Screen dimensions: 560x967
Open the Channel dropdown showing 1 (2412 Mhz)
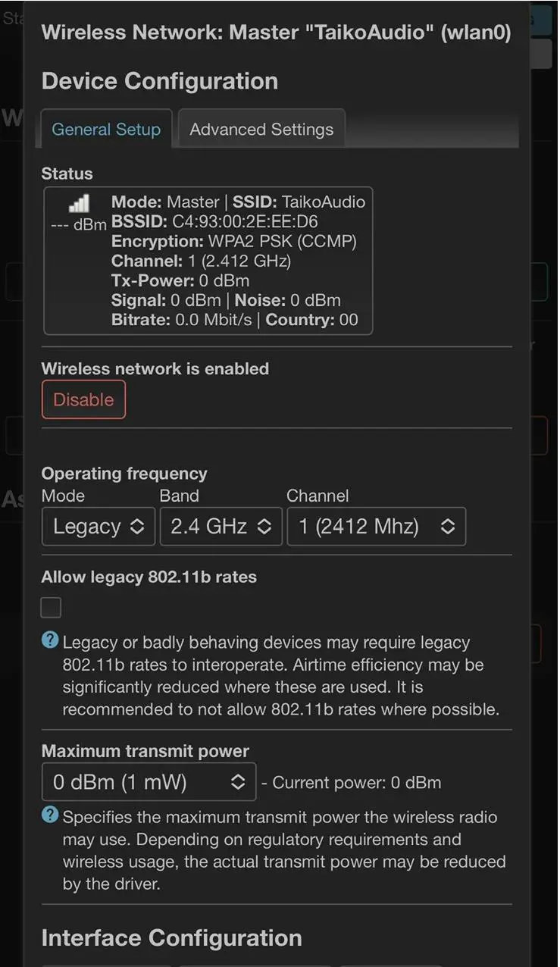coord(376,527)
